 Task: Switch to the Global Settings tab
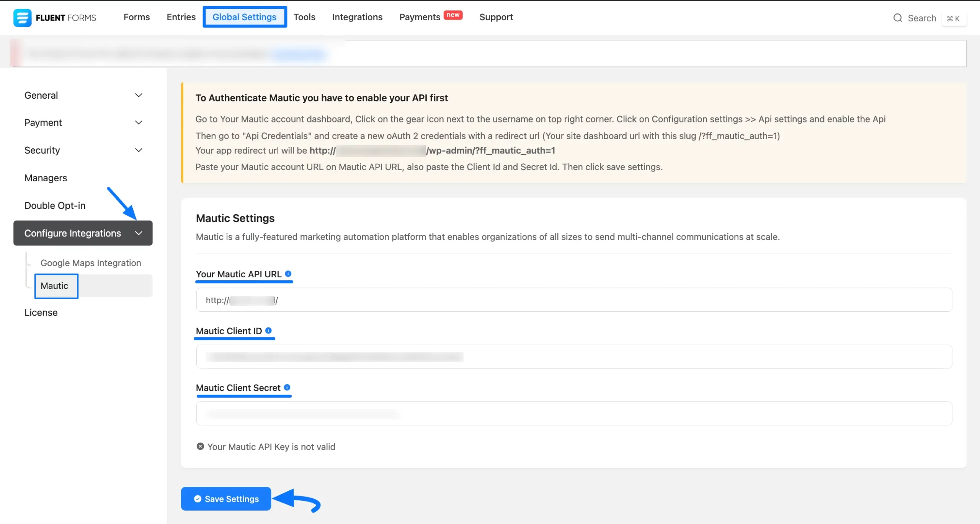pos(245,17)
